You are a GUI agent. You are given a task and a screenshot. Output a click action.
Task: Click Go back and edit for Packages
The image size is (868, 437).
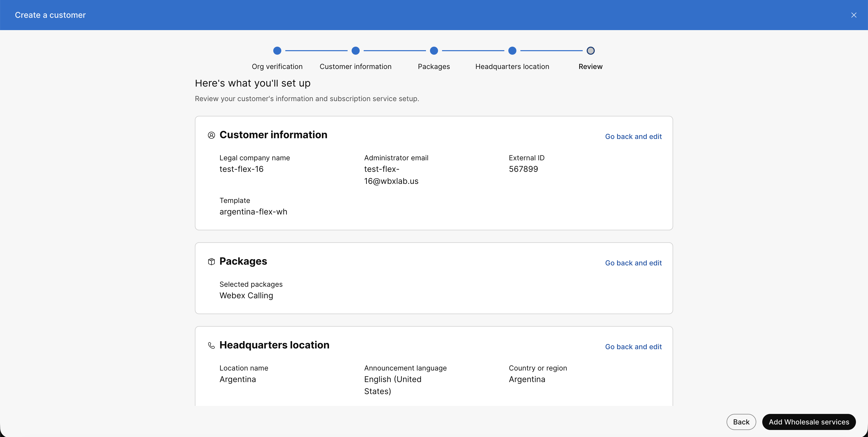coord(633,263)
